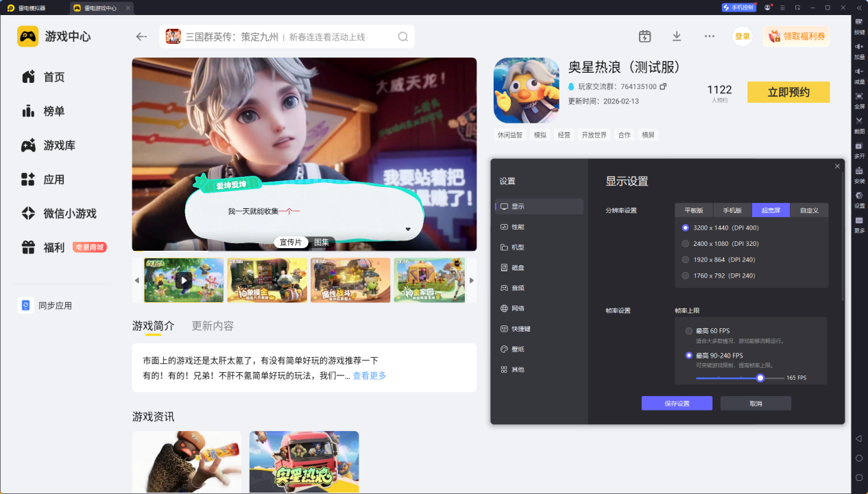Image resolution: width=868 pixels, height=494 pixels.
Task: Switch to 平板版 resolution tab
Action: [x=694, y=210]
